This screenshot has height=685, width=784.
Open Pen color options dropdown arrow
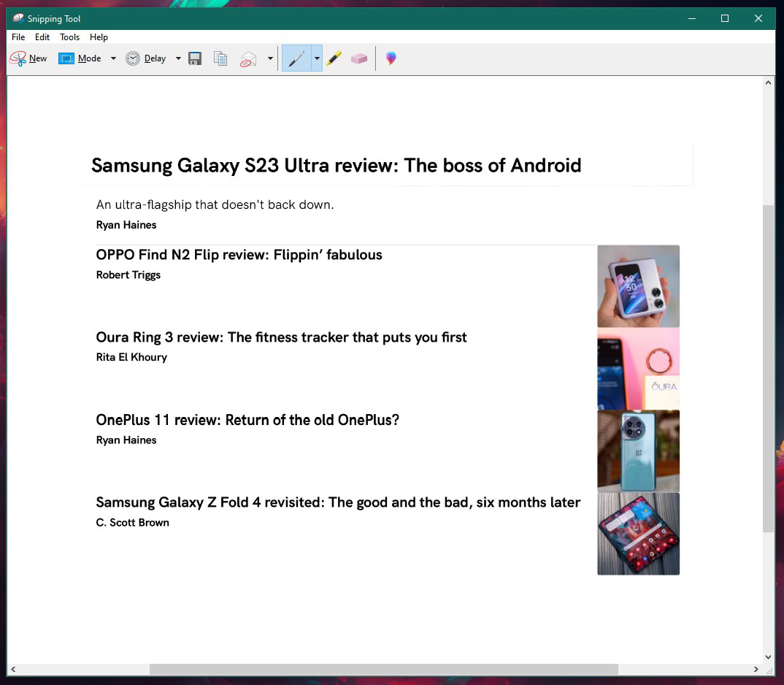tap(317, 58)
